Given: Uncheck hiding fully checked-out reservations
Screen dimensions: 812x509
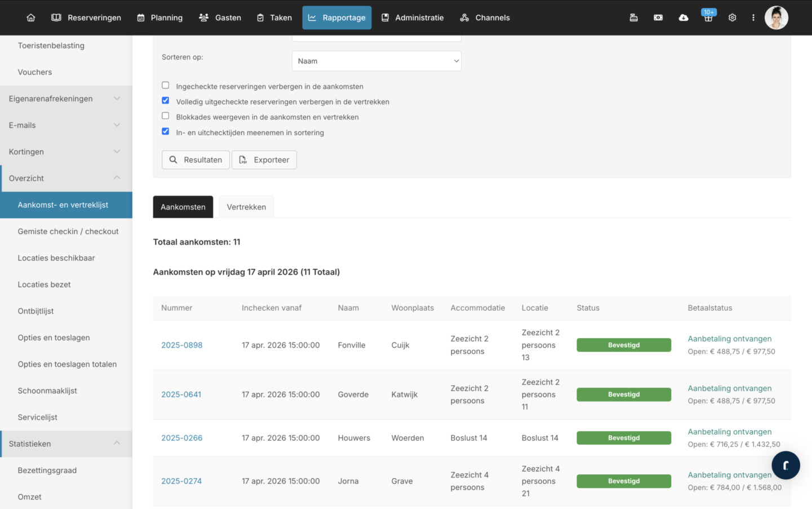Looking at the screenshot, I should [x=166, y=101].
